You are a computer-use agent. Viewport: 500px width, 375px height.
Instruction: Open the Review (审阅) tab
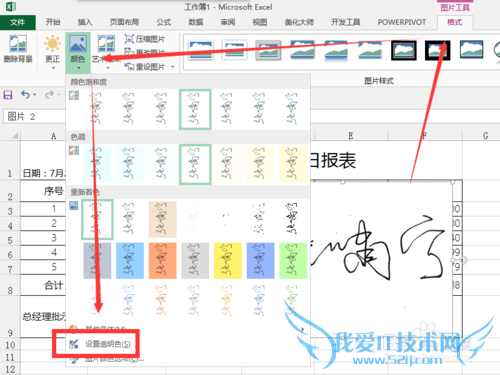point(228,22)
